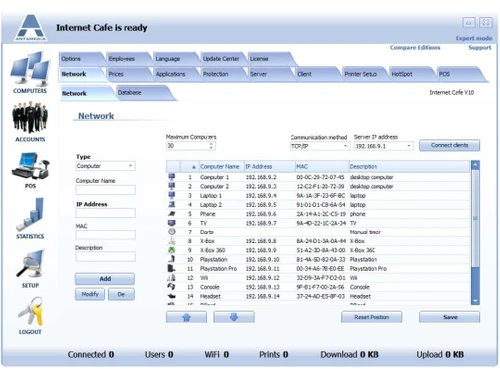Viewport: 500px width, 375px height.
Task: Click the Headset row icon
Action: click(x=172, y=296)
